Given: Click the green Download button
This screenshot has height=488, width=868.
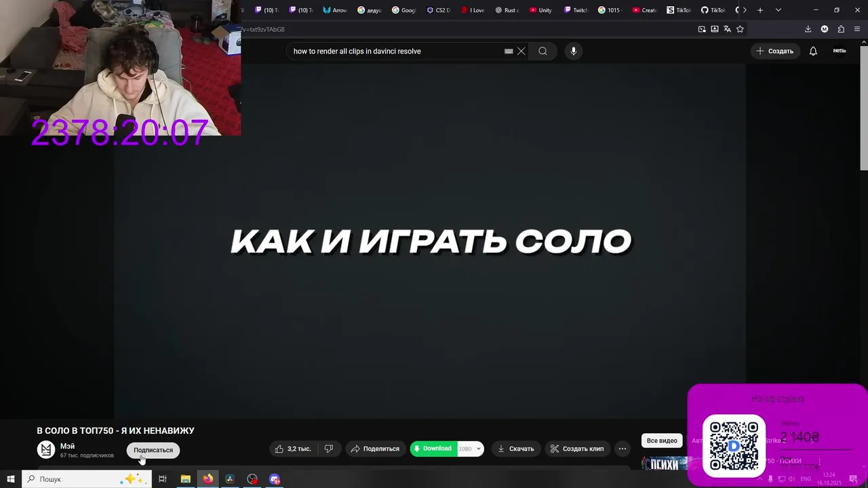Looking at the screenshot, I should point(433,449).
